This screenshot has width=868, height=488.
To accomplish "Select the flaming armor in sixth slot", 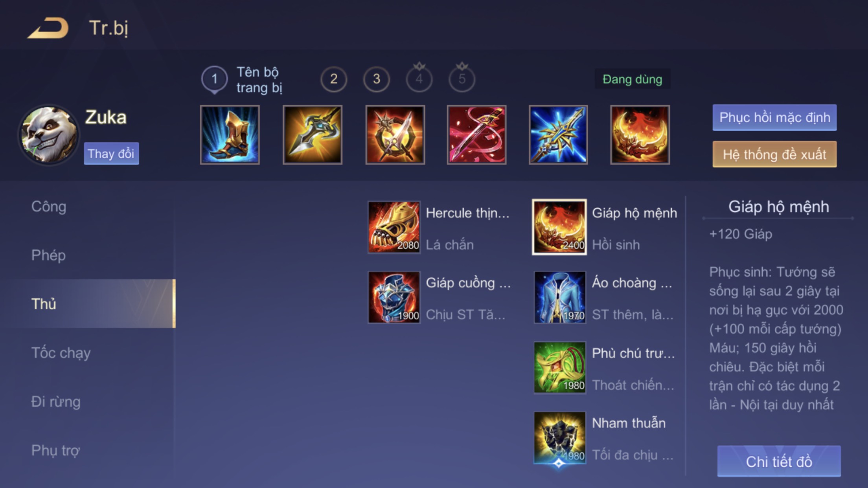I will (640, 135).
